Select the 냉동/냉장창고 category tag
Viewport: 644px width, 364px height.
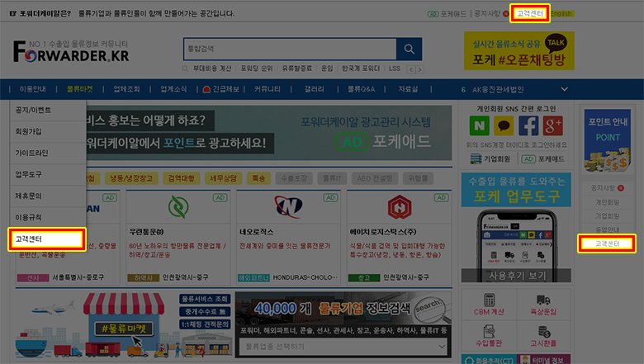click(x=131, y=178)
